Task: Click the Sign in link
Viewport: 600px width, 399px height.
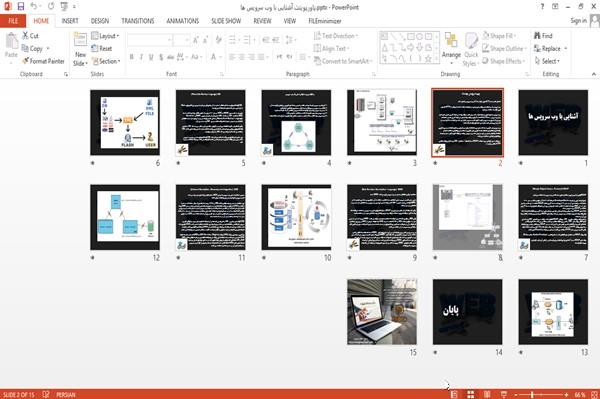Action: (578, 21)
